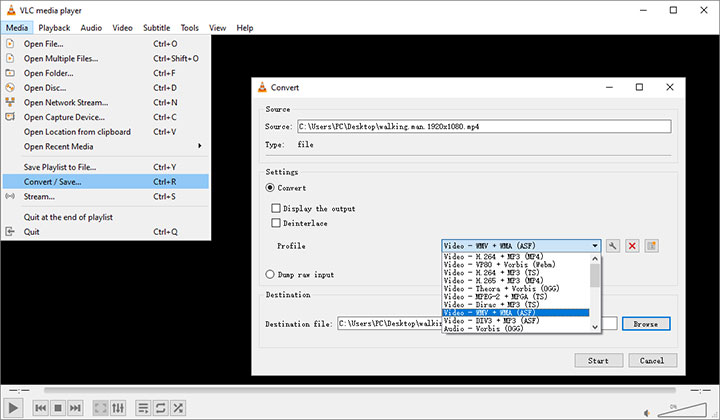Click the Play button in VLC
This screenshot has width=720, height=420.
coord(13,408)
